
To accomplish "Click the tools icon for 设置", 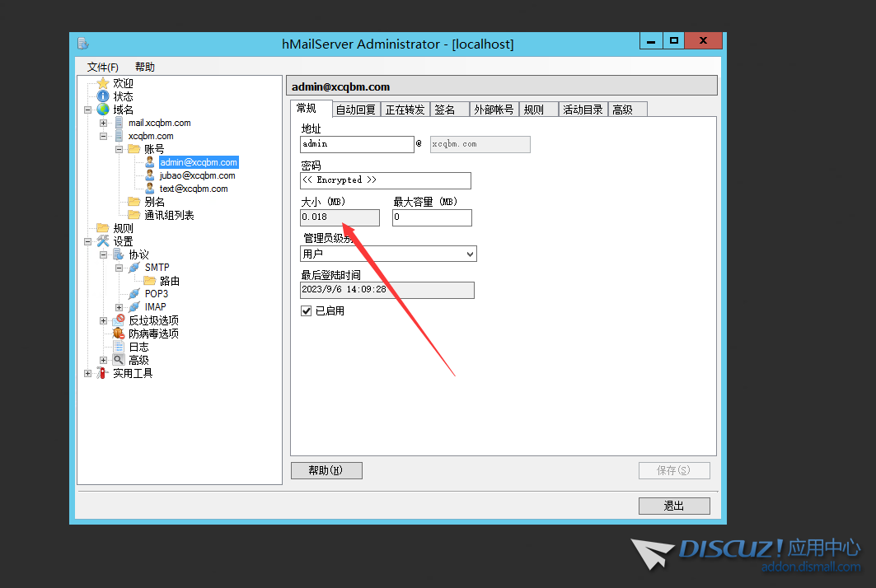I will (x=103, y=241).
